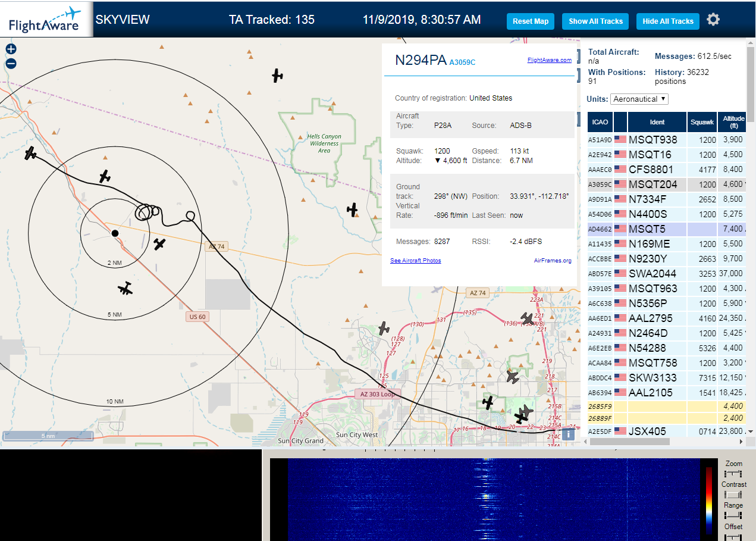Select aircraft icon east of Hells Canyon area

353,209
